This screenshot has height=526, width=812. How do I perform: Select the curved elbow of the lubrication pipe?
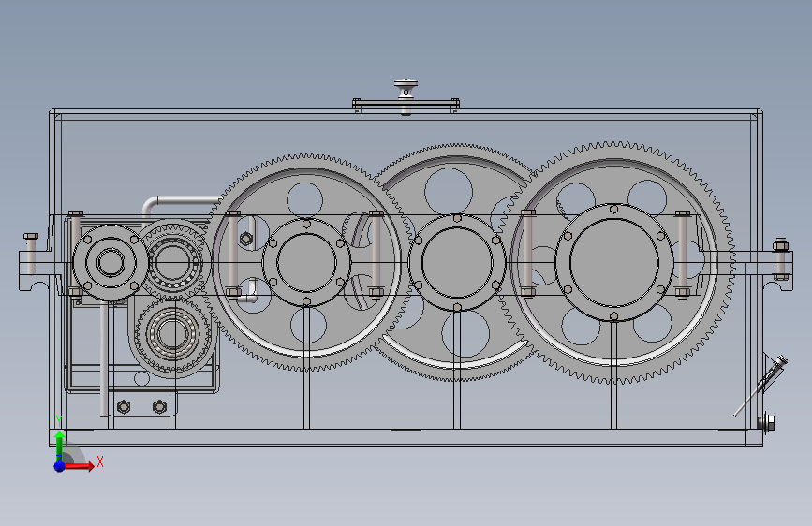(x=150, y=204)
